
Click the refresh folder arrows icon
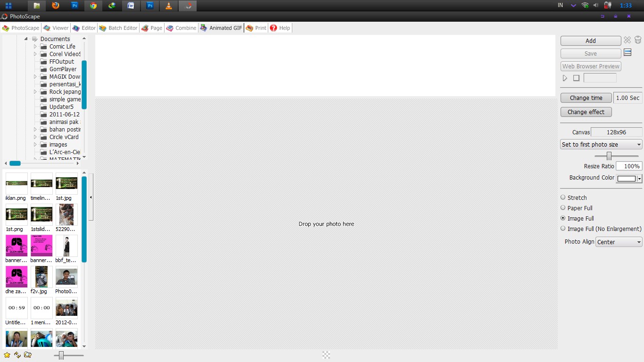(x=17, y=355)
